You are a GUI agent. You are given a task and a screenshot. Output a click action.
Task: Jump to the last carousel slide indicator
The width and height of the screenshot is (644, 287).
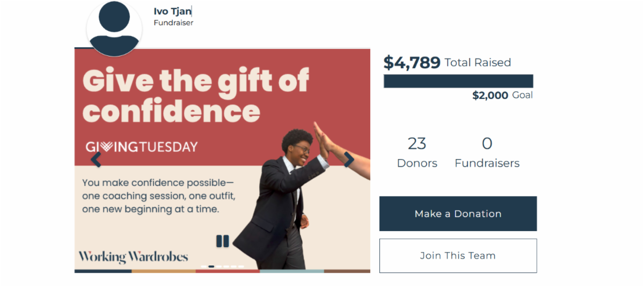pyautogui.click(x=241, y=267)
